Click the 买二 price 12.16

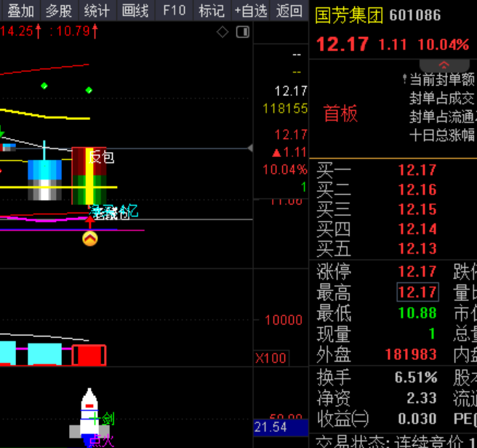point(417,190)
